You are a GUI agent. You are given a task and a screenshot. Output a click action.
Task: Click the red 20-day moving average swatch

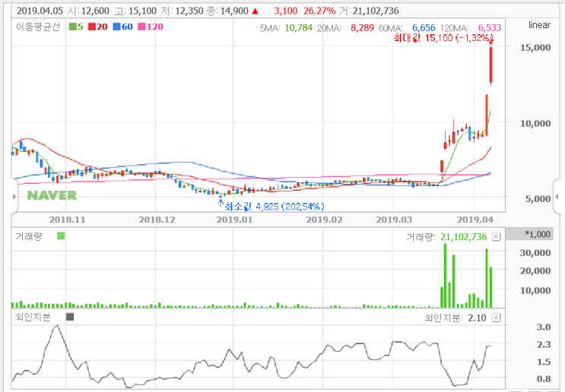92,27
